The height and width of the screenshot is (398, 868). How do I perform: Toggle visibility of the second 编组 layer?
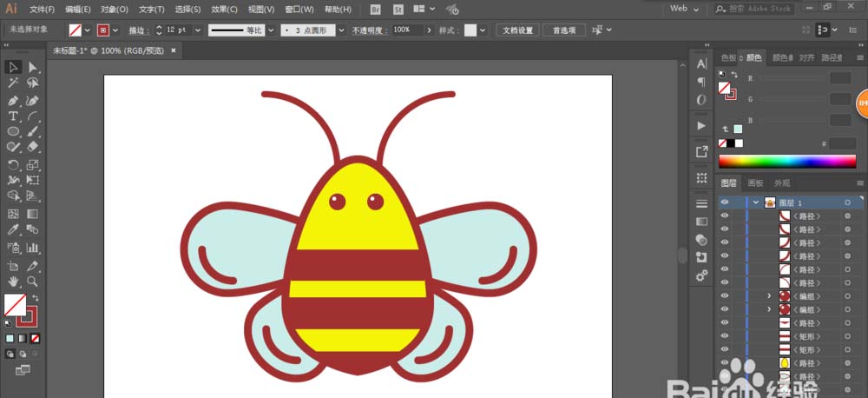pyautogui.click(x=725, y=309)
